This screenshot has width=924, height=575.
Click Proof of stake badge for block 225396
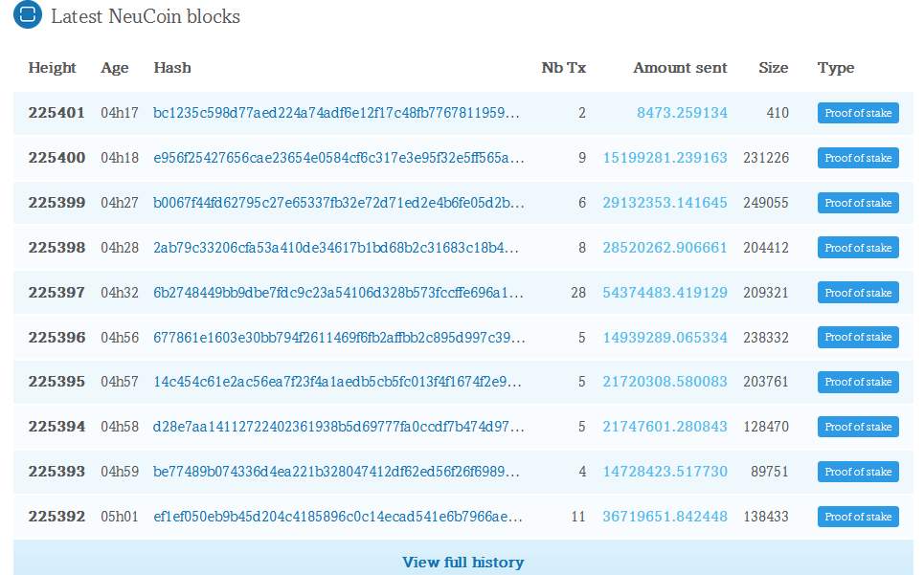858,337
